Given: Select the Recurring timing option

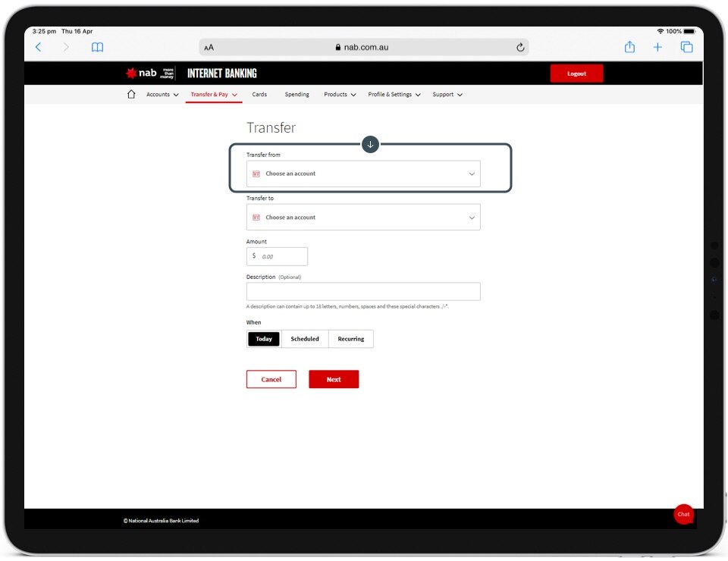Looking at the screenshot, I should click(350, 339).
